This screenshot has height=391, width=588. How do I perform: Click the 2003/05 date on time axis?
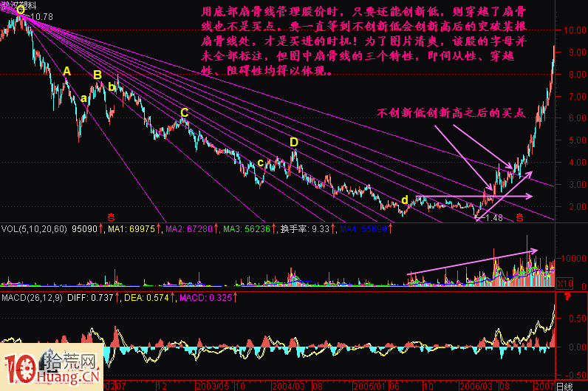[212, 386]
